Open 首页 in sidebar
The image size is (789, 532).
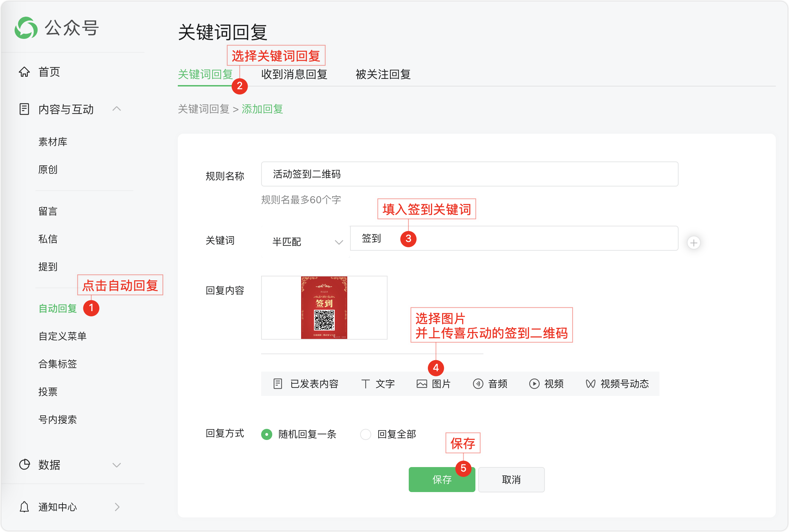[49, 72]
